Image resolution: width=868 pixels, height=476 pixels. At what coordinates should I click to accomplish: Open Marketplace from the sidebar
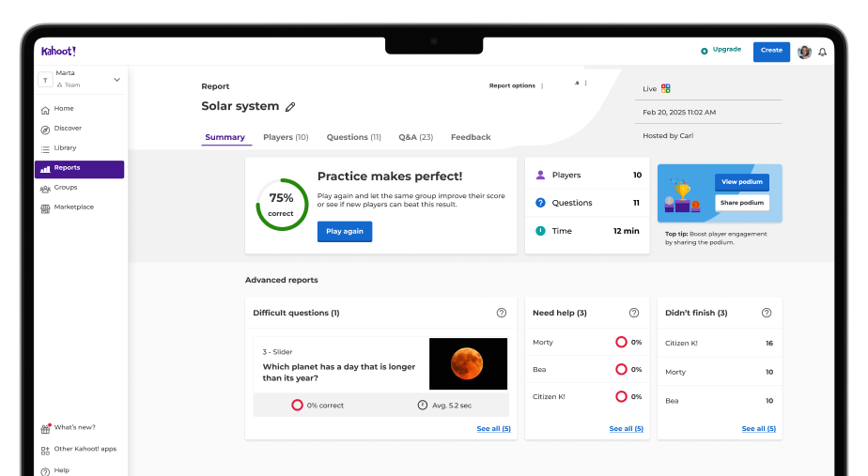coord(73,207)
